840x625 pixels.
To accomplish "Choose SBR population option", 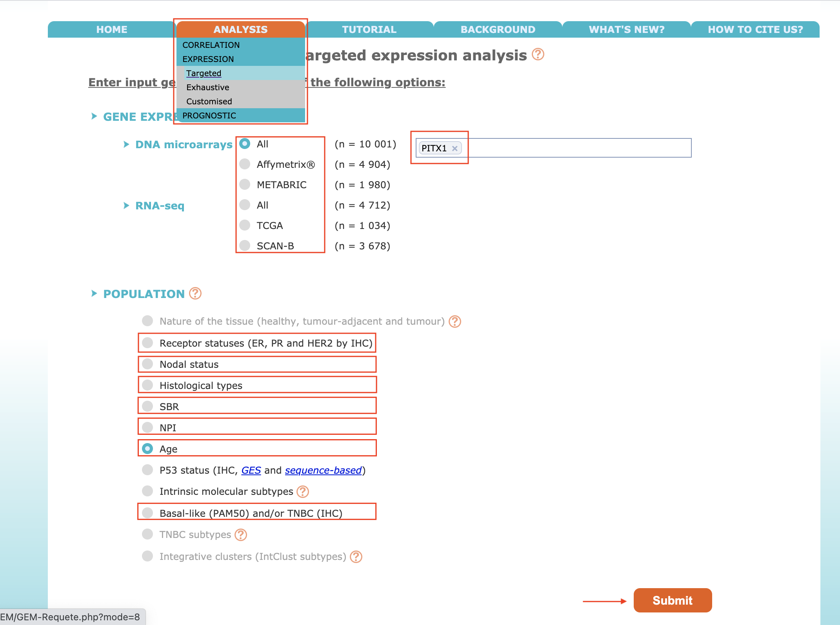I will point(147,406).
